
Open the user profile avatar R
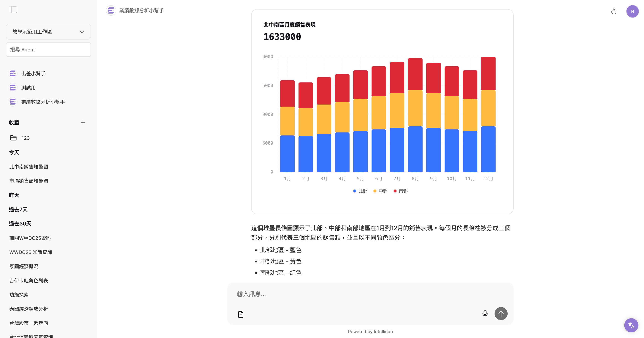point(632,12)
